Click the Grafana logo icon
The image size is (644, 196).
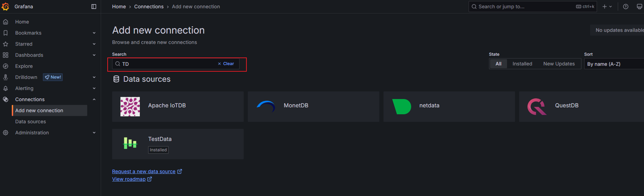pos(5,6)
